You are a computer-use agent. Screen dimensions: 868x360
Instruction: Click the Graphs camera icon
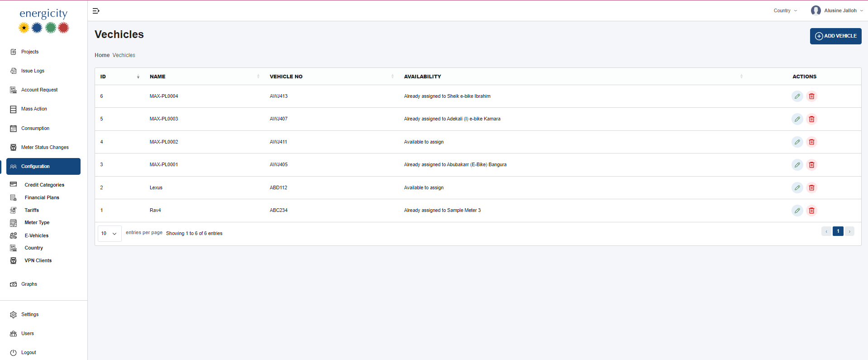pyautogui.click(x=13, y=284)
